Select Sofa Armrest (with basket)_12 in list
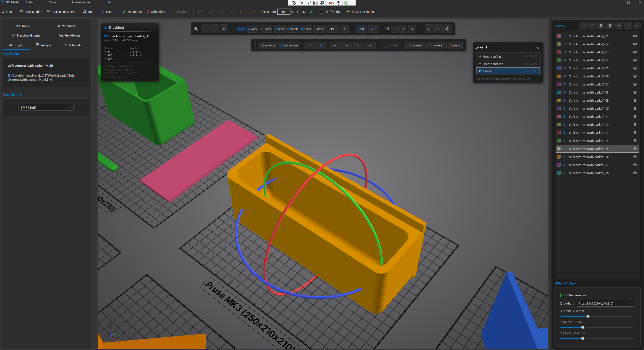644x350 pixels. tap(598, 125)
